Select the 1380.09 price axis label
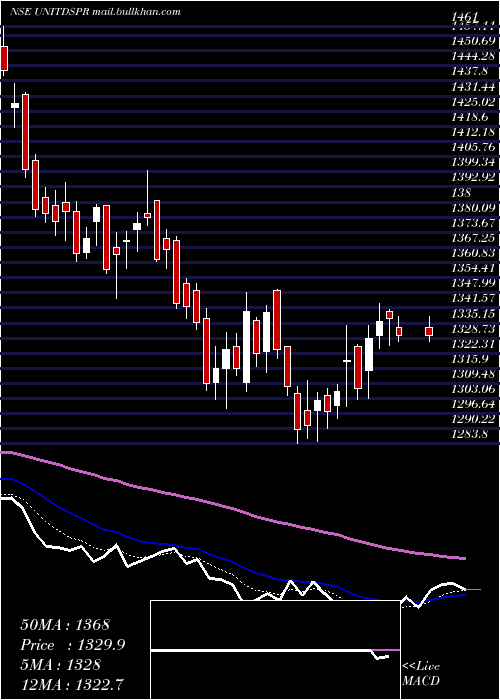The image size is (500, 700). 473,208
